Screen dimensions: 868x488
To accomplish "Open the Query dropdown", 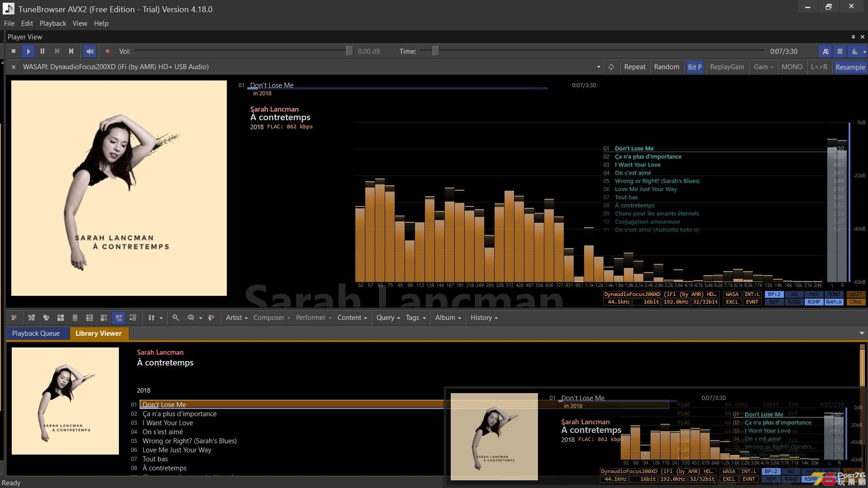I will coord(388,318).
